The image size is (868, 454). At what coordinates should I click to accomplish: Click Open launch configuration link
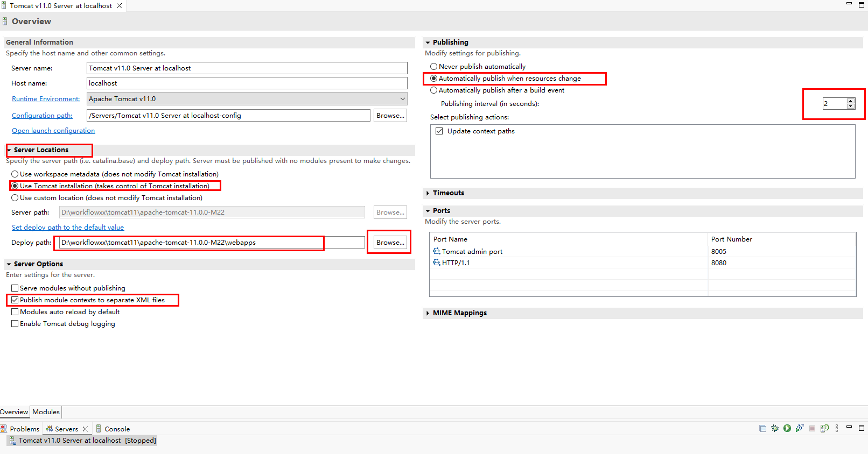53,131
